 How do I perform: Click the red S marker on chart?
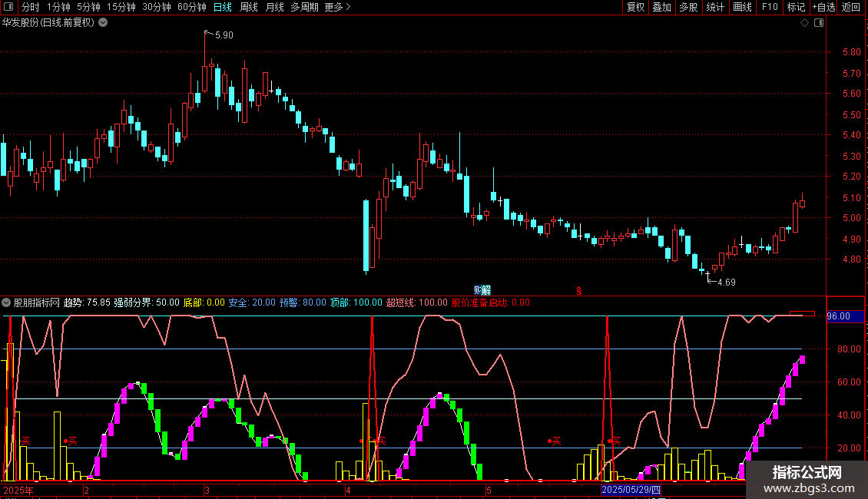579,290
